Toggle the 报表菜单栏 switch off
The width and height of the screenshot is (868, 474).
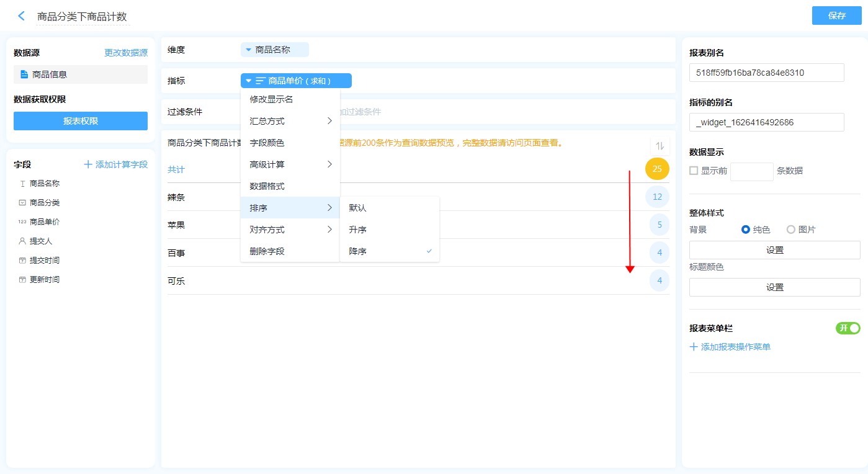coord(848,328)
